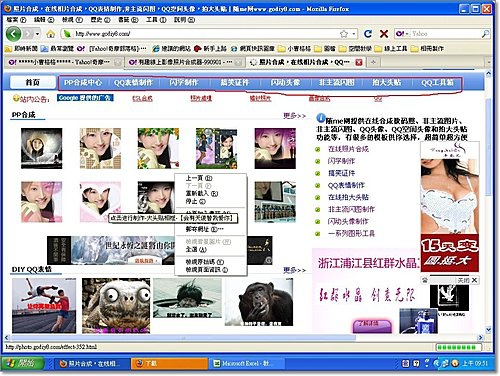Open the 在线拍大头贴 sidebar link

pos(348,197)
